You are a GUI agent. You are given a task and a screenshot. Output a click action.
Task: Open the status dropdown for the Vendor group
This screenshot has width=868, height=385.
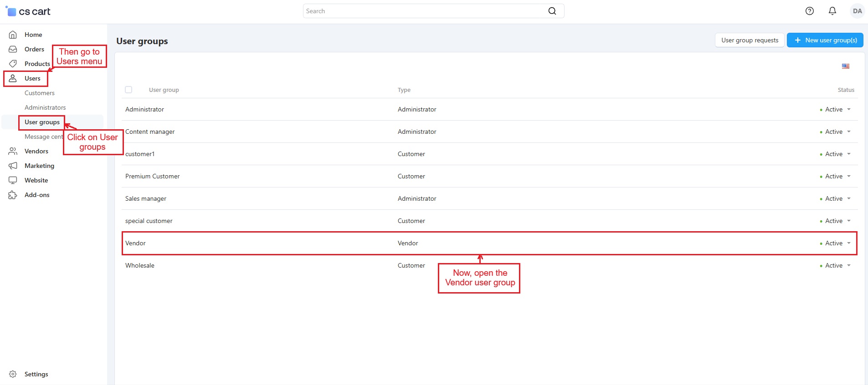[x=837, y=243]
